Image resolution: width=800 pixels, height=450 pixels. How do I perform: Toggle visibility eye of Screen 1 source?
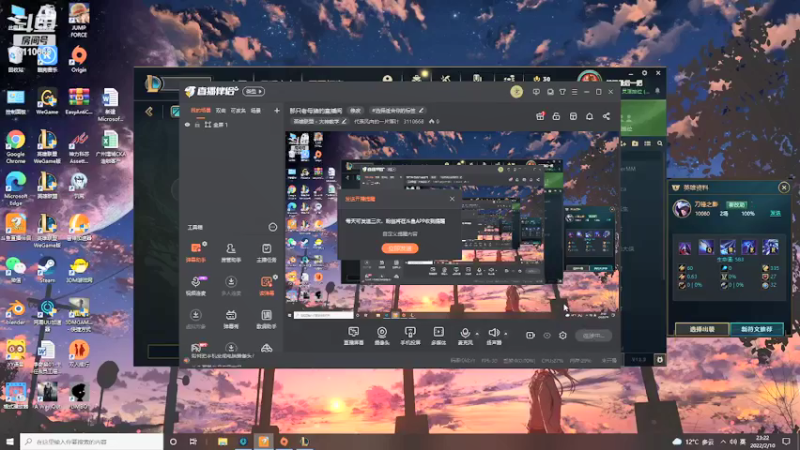pos(187,124)
